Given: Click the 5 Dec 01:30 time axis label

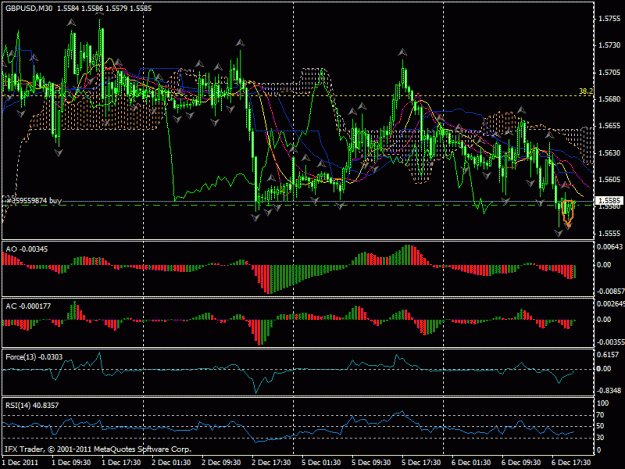Looking at the screenshot, I should (321, 462).
